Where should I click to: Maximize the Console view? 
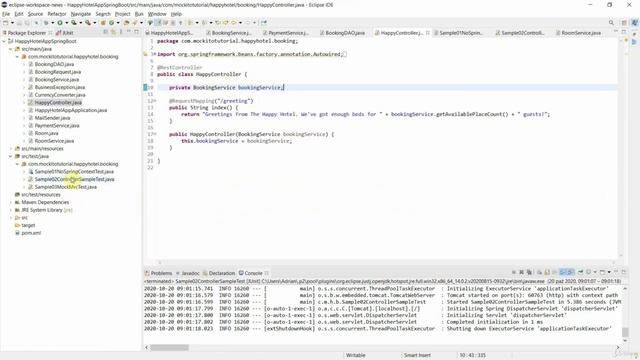[624, 272]
